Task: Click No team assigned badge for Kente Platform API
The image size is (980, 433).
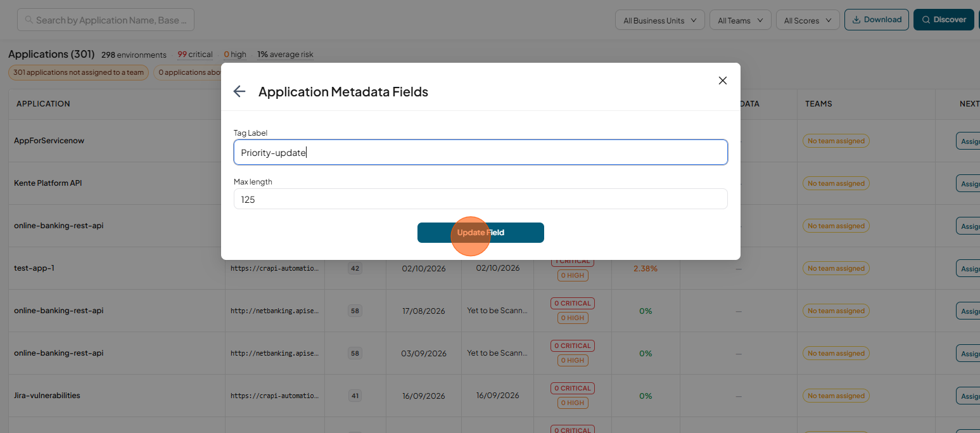Action: pyautogui.click(x=836, y=183)
